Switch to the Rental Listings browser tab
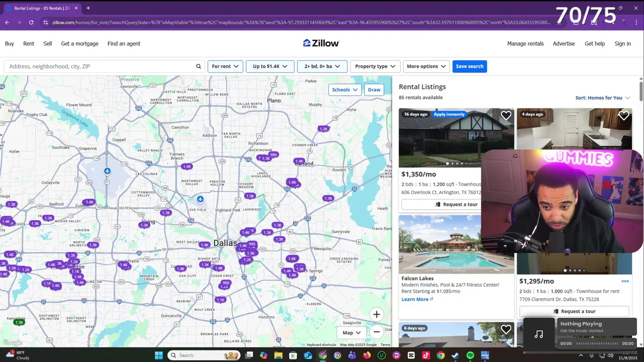Viewport: 644px width, 362px height. [42, 8]
